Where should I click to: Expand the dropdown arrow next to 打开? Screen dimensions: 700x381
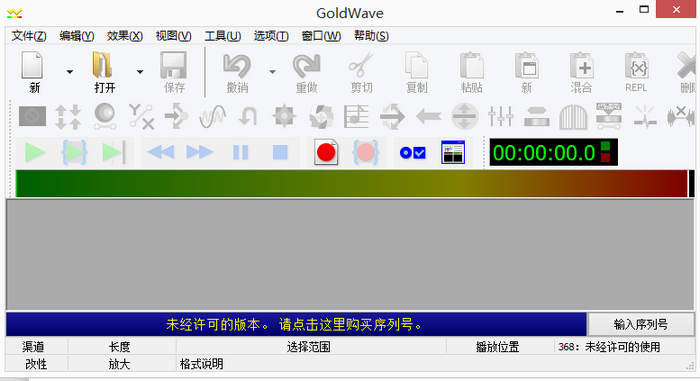pos(140,71)
